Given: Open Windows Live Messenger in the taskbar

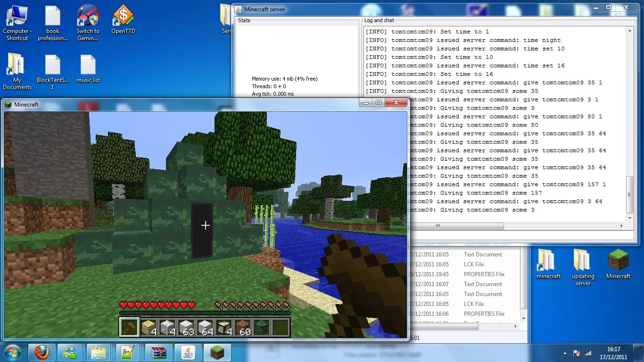Looking at the screenshot, I should (70, 352).
